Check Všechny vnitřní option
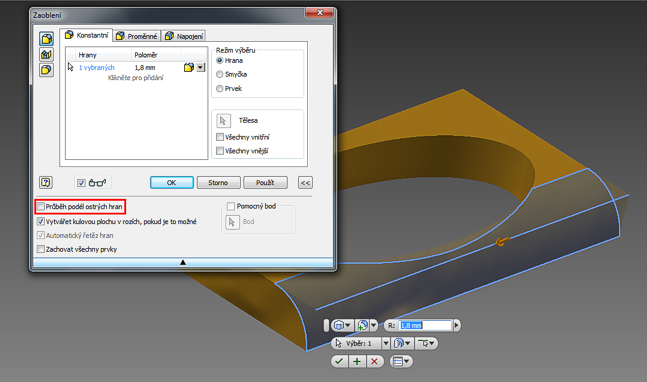647x382 pixels. tap(220, 137)
